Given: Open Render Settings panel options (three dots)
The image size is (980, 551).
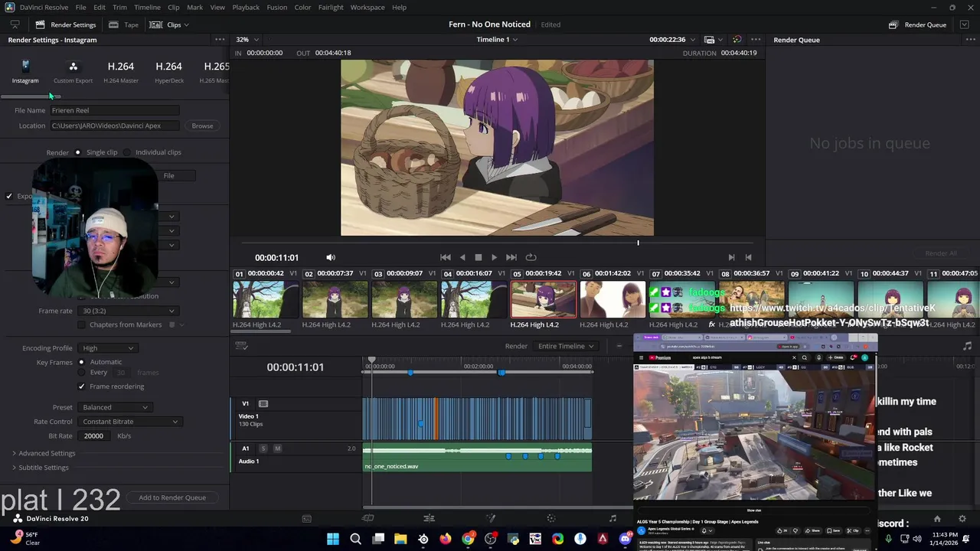Looking at the screenshot, I should pyautogui.click(x=220, y=40).
